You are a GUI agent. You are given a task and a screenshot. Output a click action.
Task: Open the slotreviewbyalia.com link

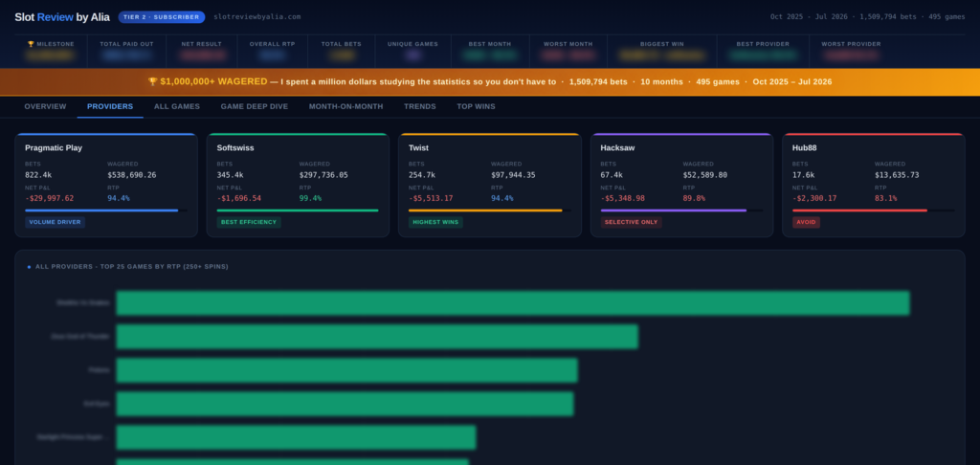tap(256, 17)
